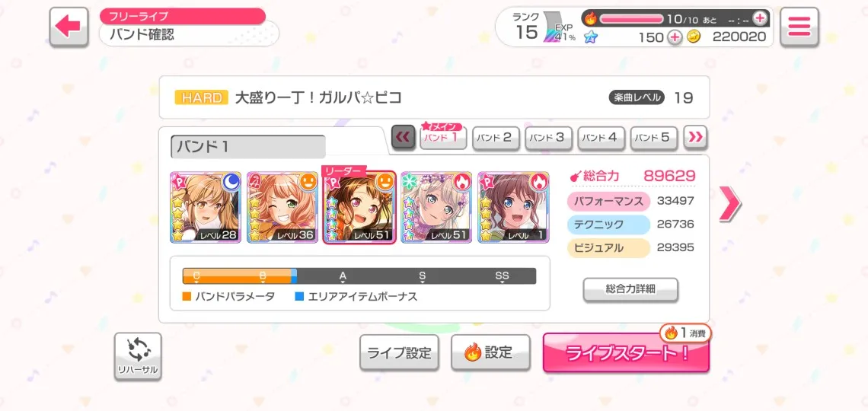Open the hamburger menu icon
Screen dimensions: 868x411
point(799,27)
